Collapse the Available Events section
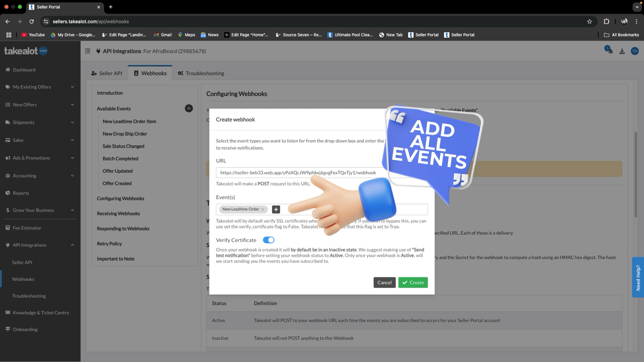Viewport: 644px width, 362px height. click(x=188, y=108)
